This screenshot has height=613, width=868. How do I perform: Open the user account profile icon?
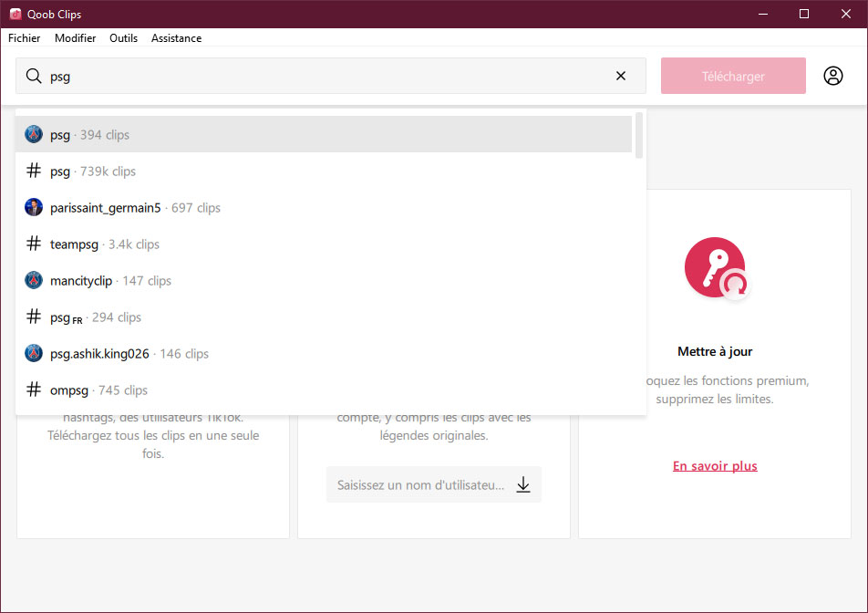832,76
